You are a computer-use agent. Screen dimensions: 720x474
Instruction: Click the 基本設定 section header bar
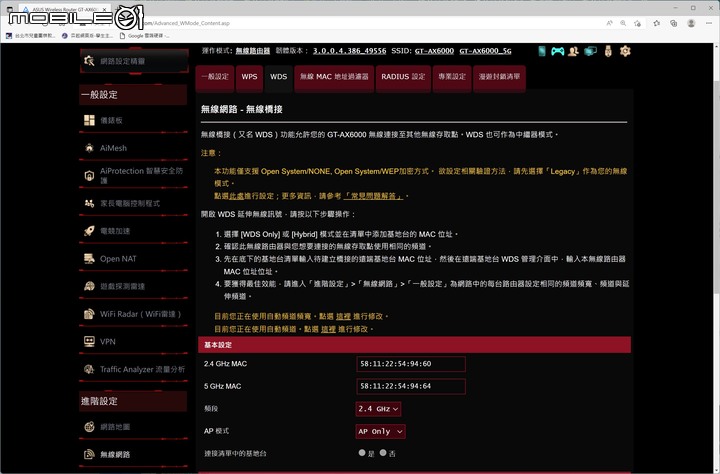point(414,345)
